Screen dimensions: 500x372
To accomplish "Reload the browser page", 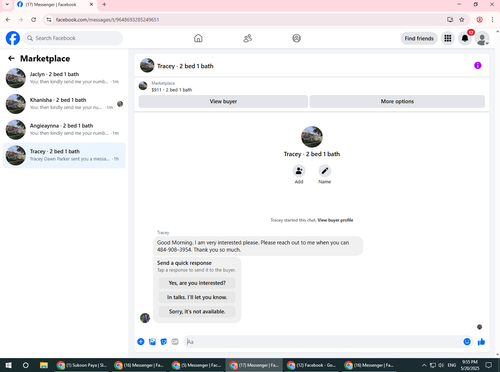I will pyautogui.click(x=34, y=20).
